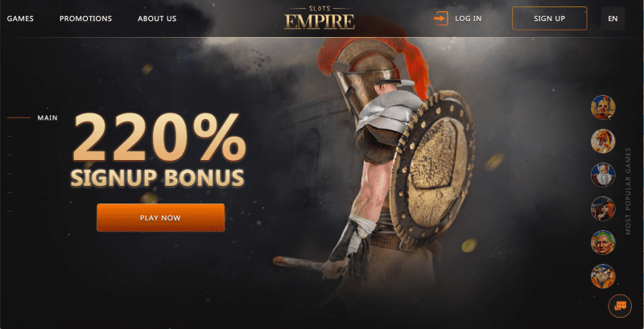Viewport: 644px width, 329px height.
Task: Open the Spartan warrior game thumbnail
Action: 603,108
